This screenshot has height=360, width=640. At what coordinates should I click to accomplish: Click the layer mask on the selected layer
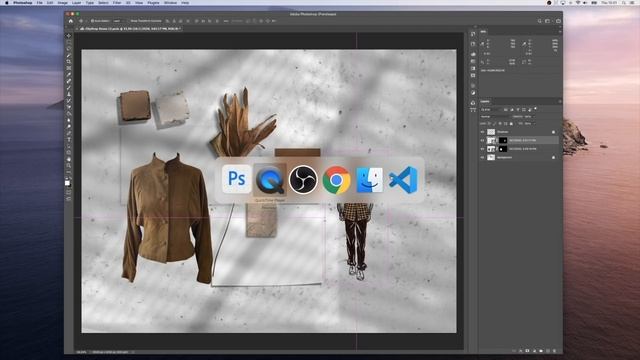503,140
